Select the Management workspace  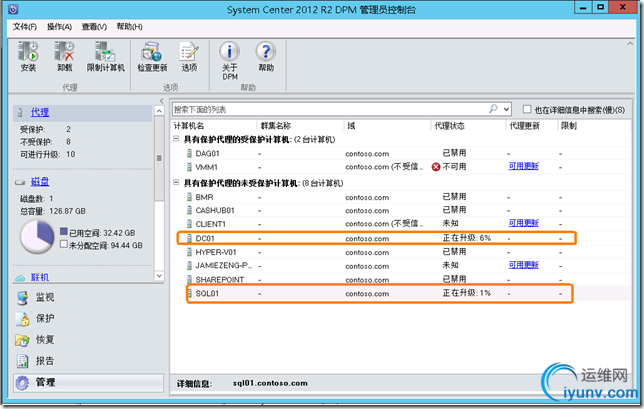(x=88, y=382)
